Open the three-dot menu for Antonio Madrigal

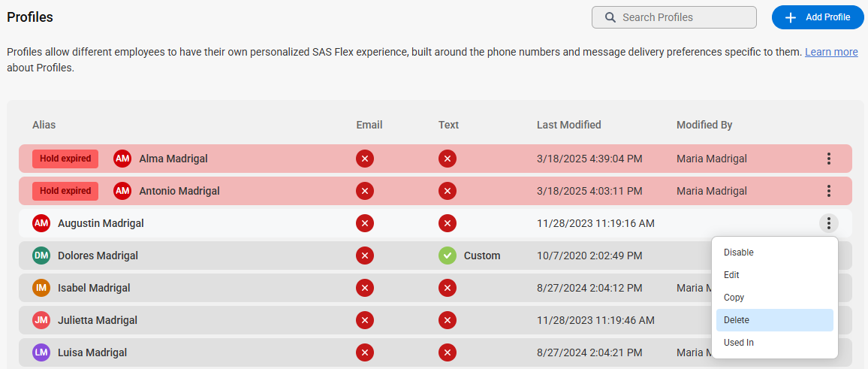(829, 191)
